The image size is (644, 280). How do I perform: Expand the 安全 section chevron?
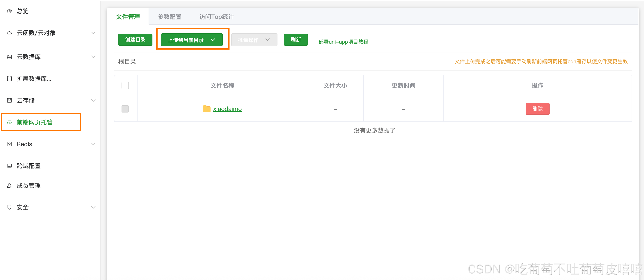pos(94,207)
